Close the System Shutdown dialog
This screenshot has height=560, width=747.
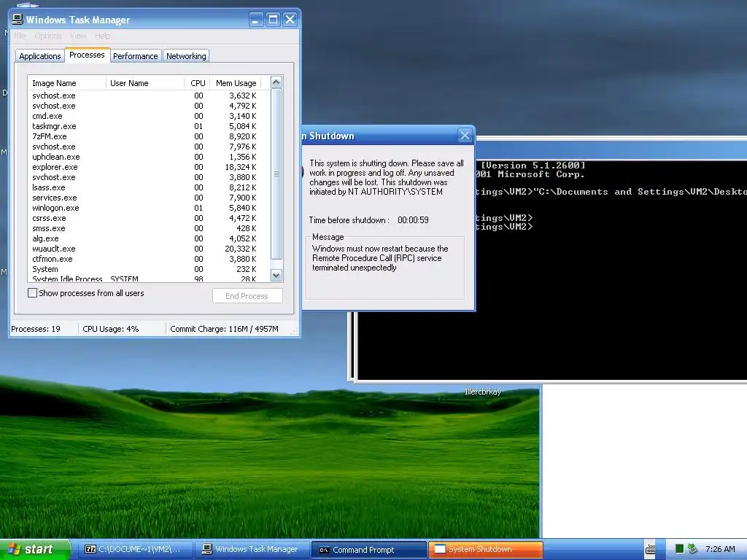(x=465, y=136)
